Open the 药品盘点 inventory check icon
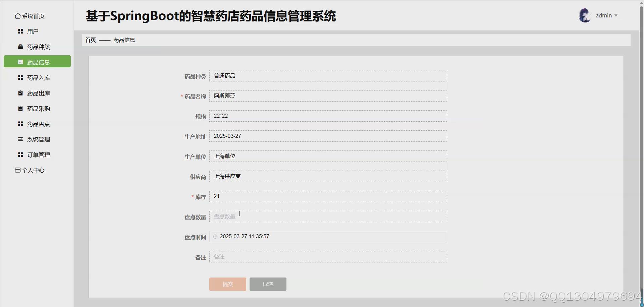The width and height of the screenshot is (644, 307). point(20,124)
